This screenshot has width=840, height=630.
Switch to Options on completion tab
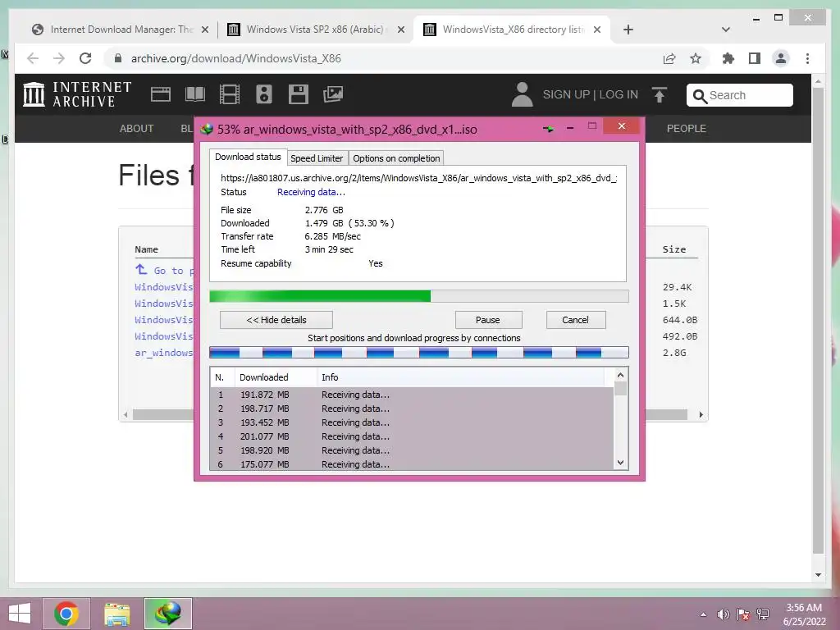396,158
